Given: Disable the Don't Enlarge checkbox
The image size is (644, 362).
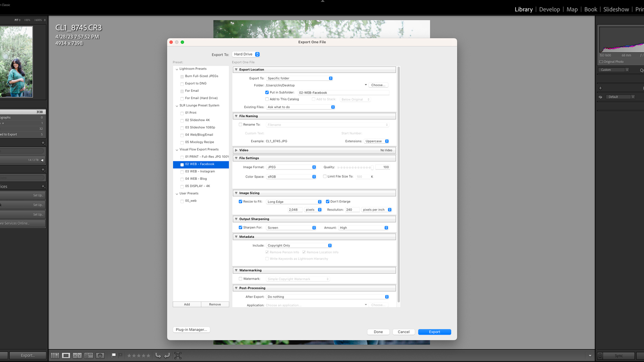Looking at the screenshot, I should point(327,201).
